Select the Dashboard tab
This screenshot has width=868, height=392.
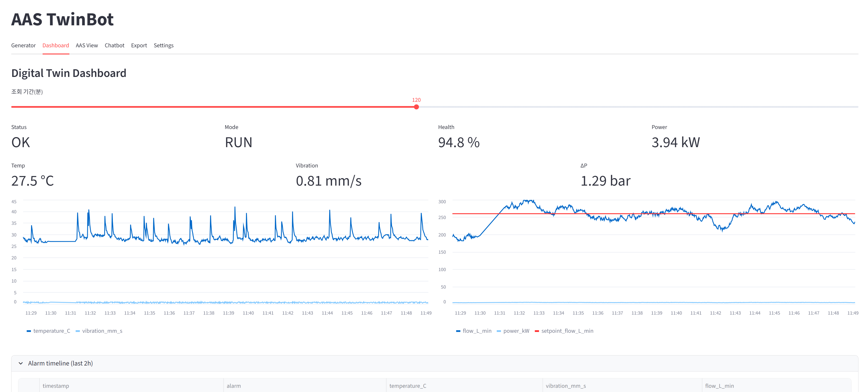coord(56,45)
